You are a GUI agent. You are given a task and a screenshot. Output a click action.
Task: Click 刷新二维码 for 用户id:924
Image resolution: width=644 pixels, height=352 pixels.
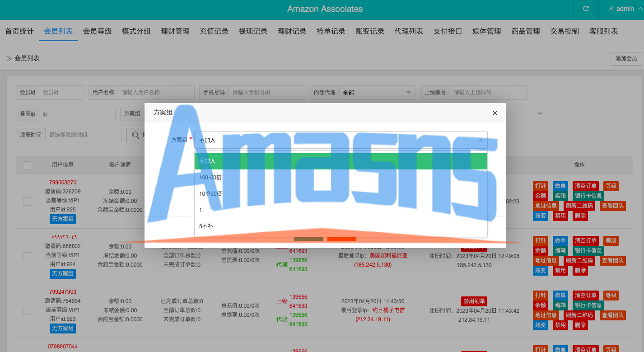(x=580, y=261)
